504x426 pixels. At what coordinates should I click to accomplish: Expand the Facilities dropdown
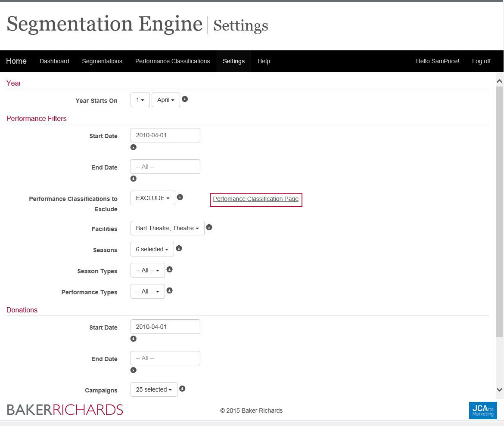click(167, 228)
